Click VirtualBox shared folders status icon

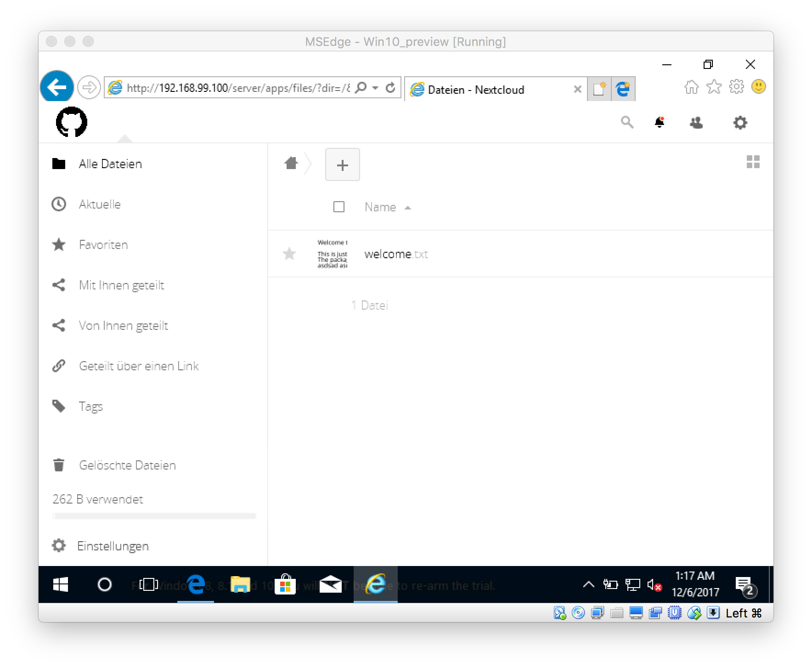(x=616, y=613)
